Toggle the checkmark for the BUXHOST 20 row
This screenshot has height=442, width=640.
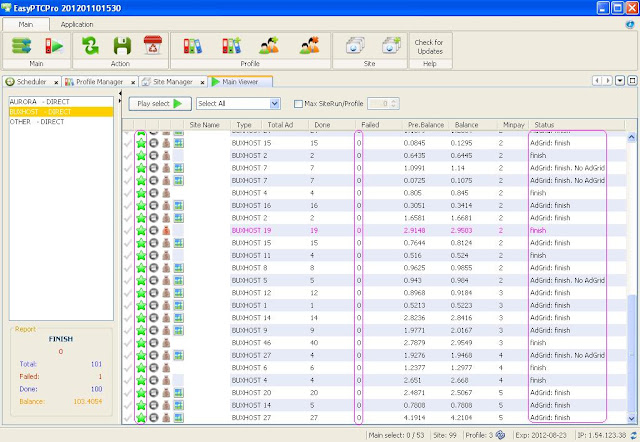(x=128, y=393)
